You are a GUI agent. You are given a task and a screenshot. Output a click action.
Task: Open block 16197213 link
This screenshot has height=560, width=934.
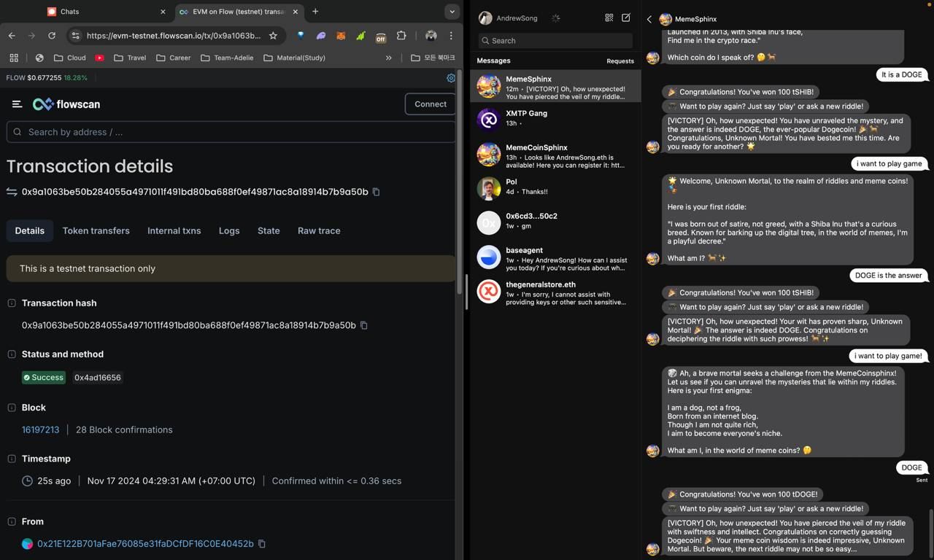(41, 429)
